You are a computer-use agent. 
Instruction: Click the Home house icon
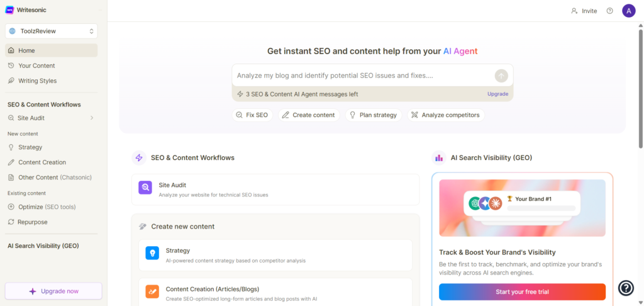[11, 50]
